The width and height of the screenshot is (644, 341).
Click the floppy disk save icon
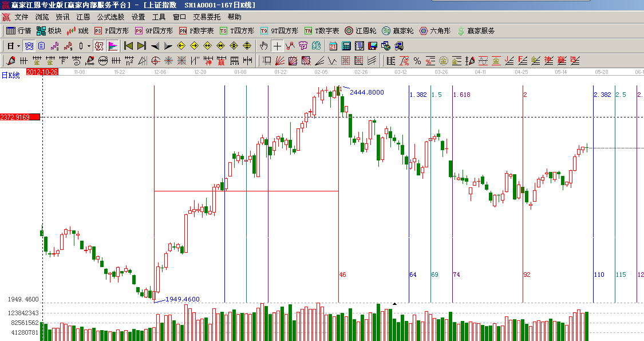point(372,46)
